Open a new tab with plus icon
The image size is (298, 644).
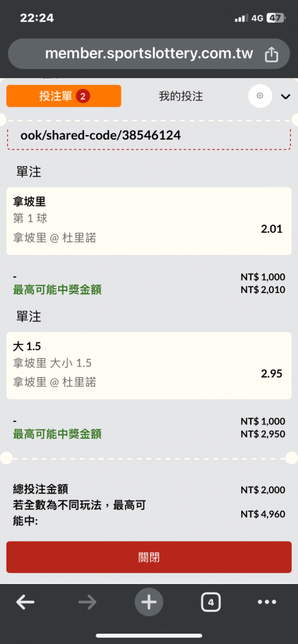click(149, 603)
